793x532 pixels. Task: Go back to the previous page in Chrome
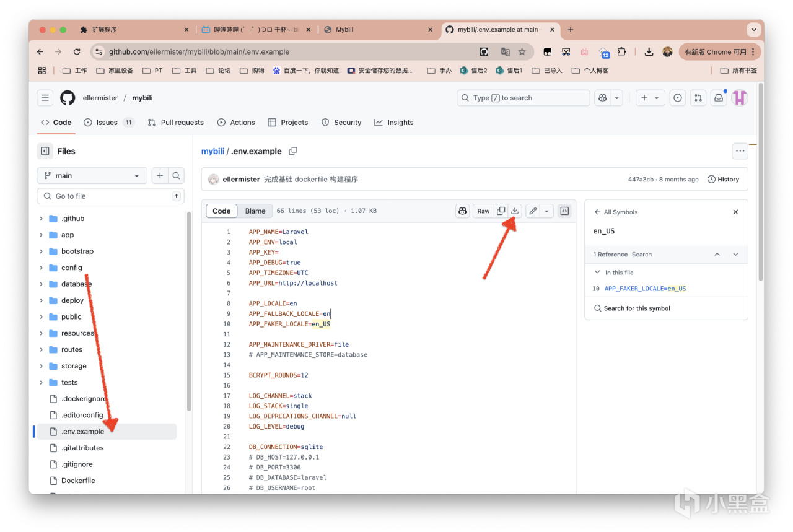(x=40, y=52)
